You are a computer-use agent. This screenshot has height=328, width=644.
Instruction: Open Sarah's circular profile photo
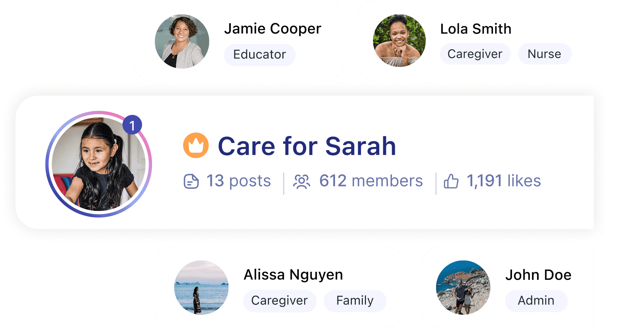pos(99,164)
